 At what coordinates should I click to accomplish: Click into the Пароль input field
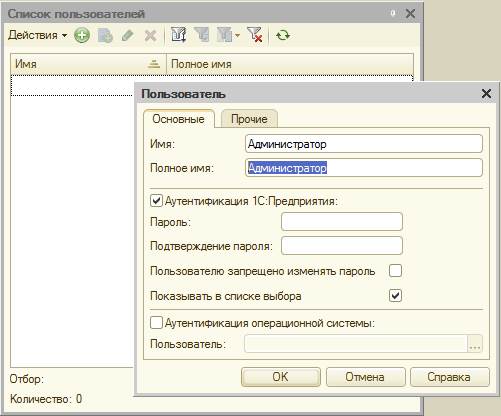(342, 221)
